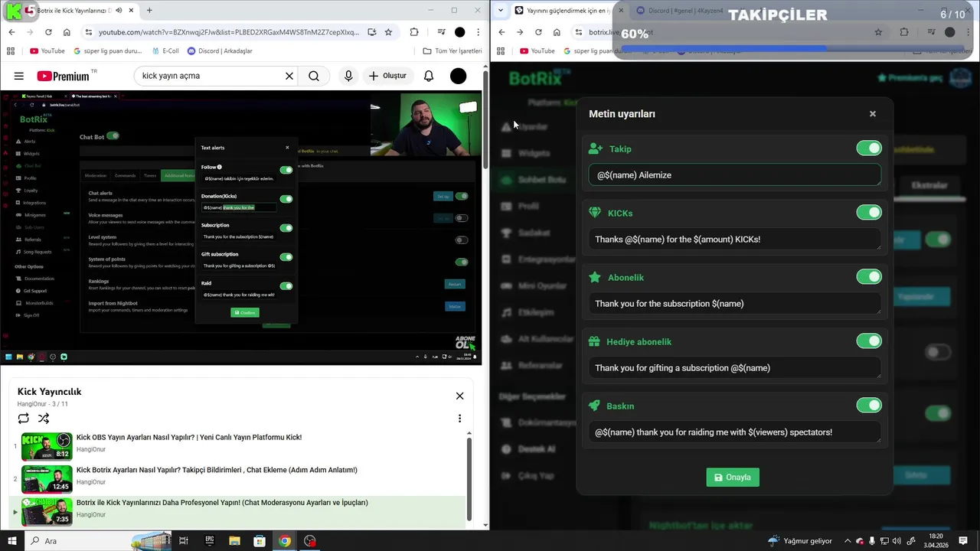The width and height of the screenshot is (980, 551).
Task: Confirm alerts with the Onayla button
Action: coord(733,478)
